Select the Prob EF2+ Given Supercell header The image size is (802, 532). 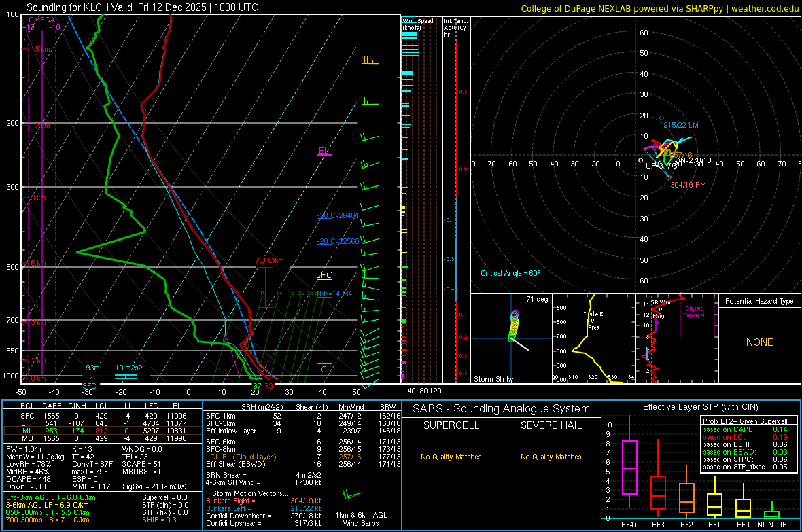[x=745, y=421]
